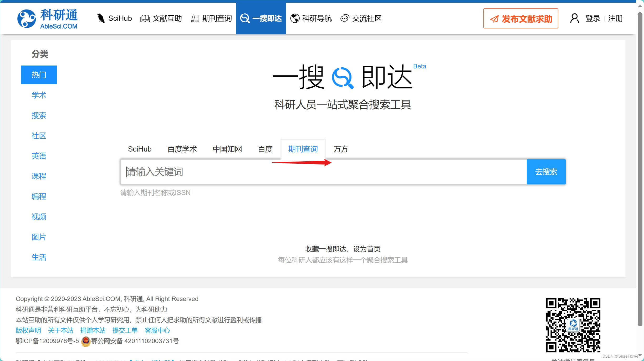Image resolution: width=644 pixels, height=361 pixels.
Task: Click the 科研人员一站式聚合搜索工具 subtitle
Action: [343, 105]
